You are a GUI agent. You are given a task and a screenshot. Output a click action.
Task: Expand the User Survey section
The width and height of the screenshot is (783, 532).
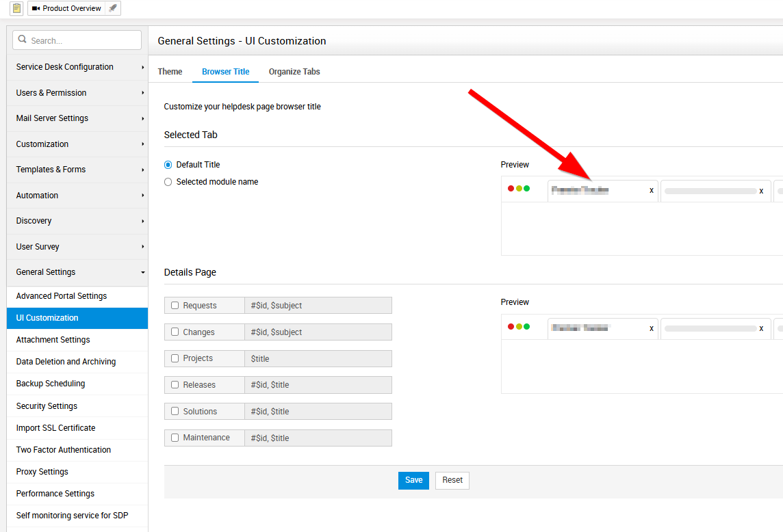[77, 247]
